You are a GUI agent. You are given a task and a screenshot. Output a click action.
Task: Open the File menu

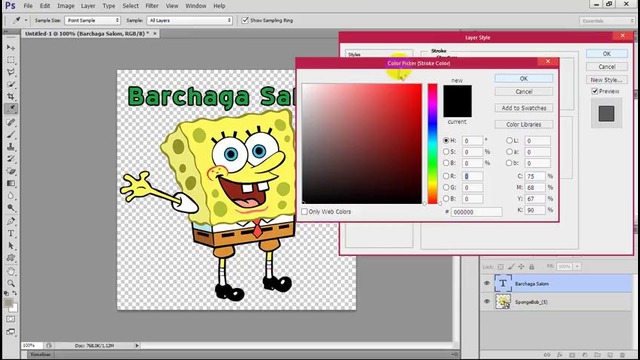pyautogui.click(x=28, y=6)
